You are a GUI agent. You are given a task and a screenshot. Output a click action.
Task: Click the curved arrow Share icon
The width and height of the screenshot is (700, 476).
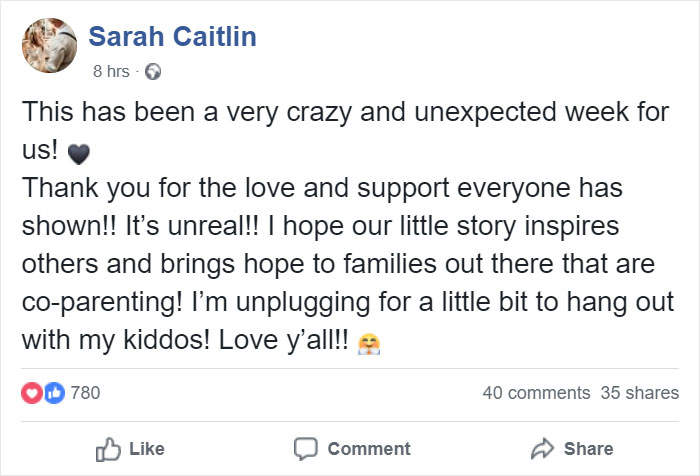click(540, 448)
